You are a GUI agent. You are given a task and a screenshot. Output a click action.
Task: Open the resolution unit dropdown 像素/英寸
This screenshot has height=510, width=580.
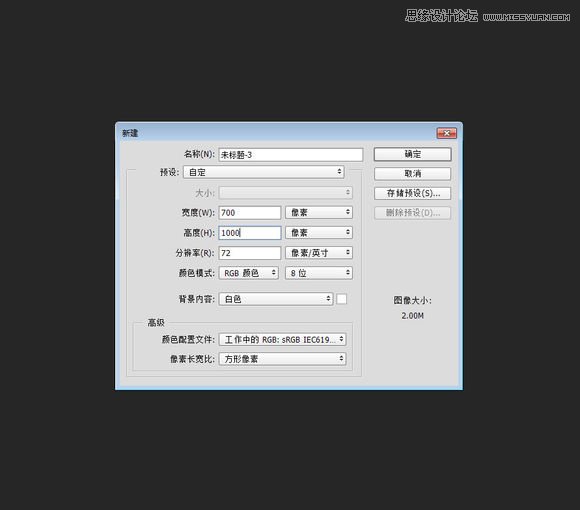pos(319,253)
